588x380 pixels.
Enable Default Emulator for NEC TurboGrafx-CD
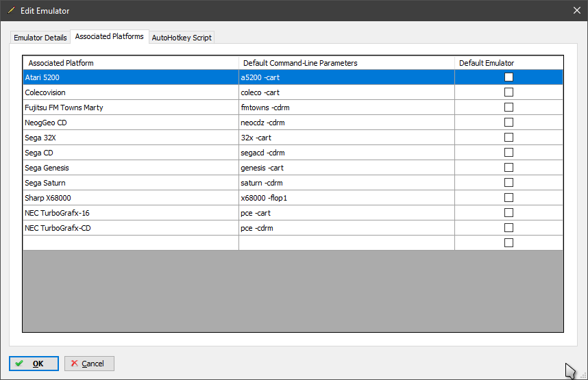[509, 228]
